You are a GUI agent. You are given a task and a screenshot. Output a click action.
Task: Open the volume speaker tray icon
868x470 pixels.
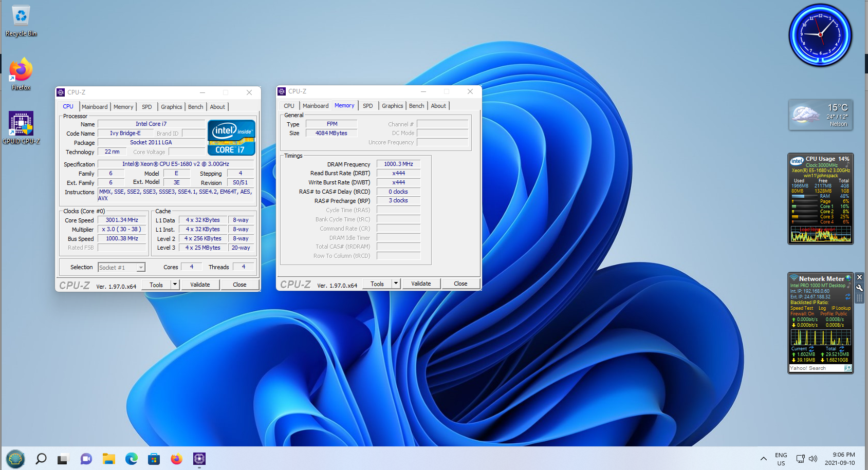pyautogui.click(x=813, y=459)
